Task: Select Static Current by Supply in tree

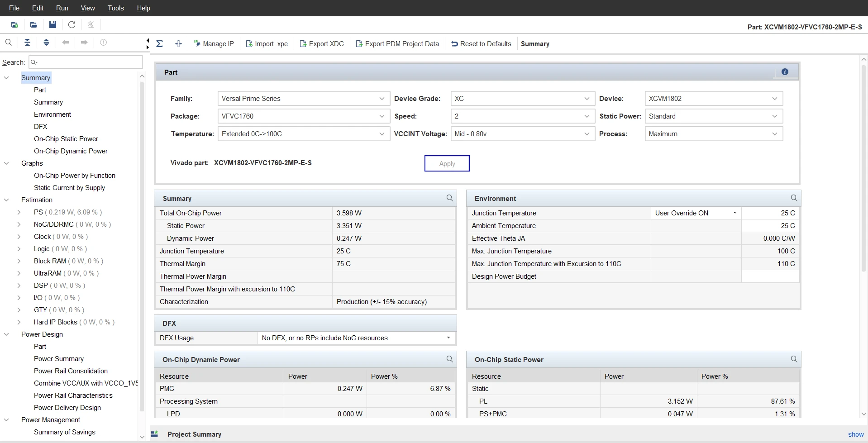Action: coord(69,188)
